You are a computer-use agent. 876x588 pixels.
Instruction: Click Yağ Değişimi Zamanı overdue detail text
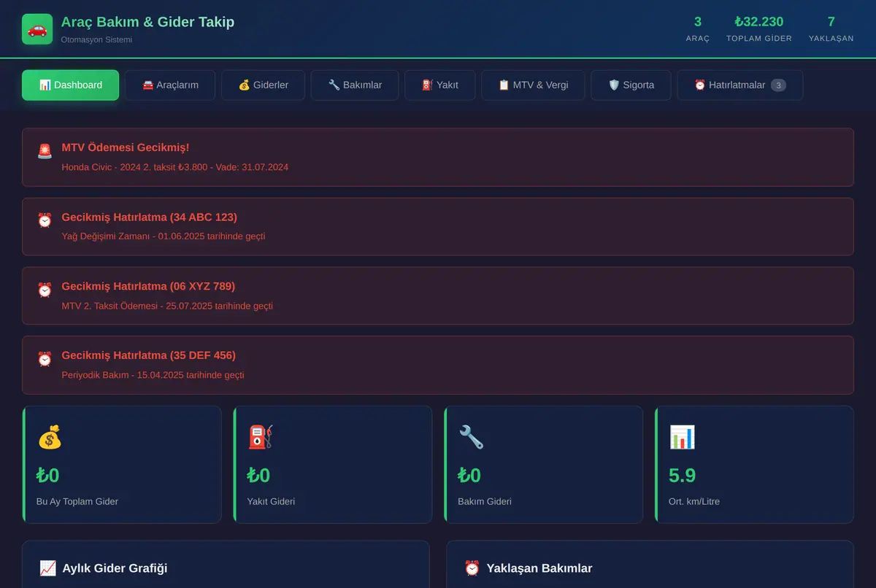(x=164, y=236)
